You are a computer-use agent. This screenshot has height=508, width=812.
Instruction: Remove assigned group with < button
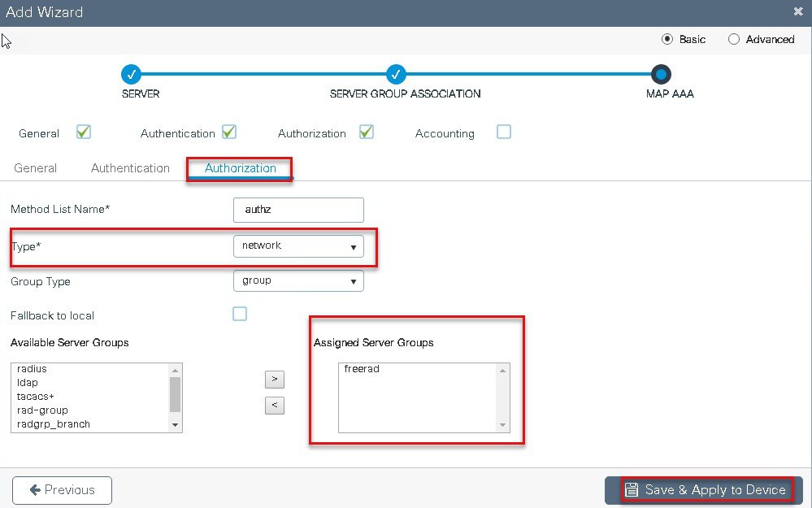pos(275,405)
